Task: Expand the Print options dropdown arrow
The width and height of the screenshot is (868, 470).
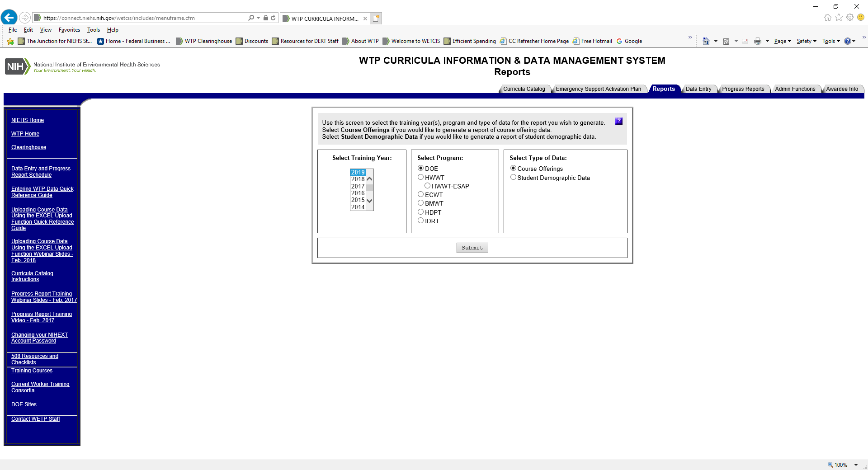Action: point(767,41)
